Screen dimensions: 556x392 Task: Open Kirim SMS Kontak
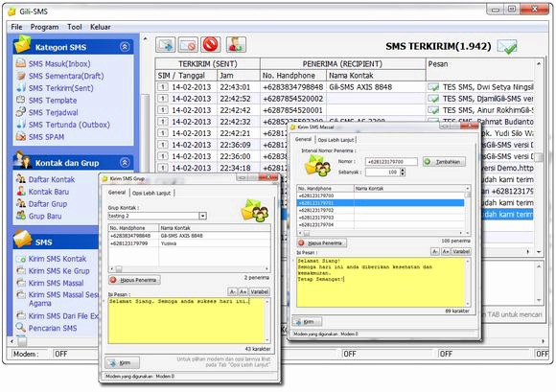click(x=58, y=259)
